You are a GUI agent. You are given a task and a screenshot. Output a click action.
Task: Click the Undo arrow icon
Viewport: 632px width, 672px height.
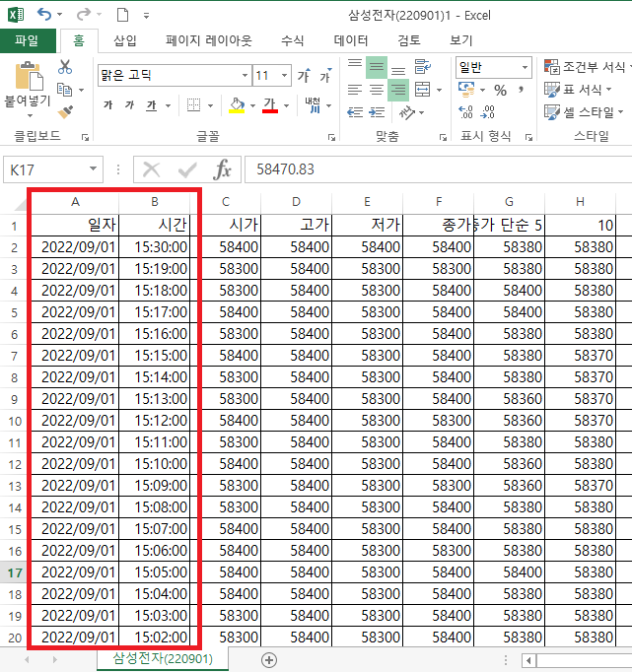44,15
